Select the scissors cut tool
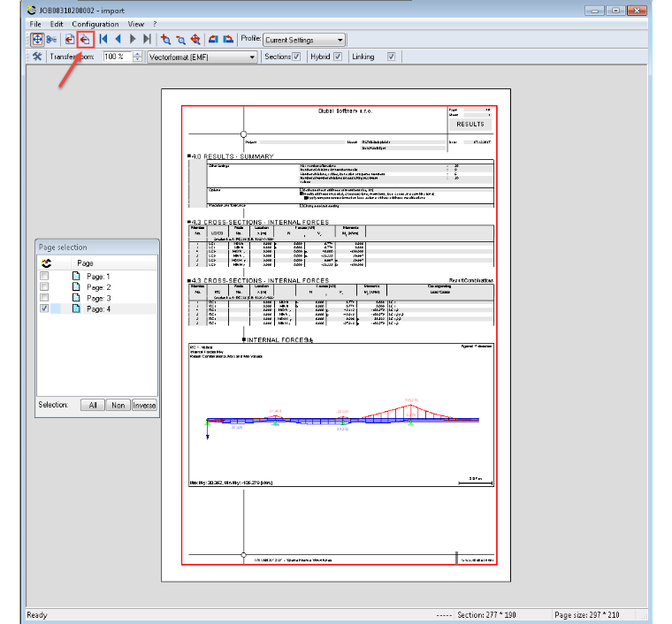This screenshot has height=624, width=672. (x=51, y=40)
